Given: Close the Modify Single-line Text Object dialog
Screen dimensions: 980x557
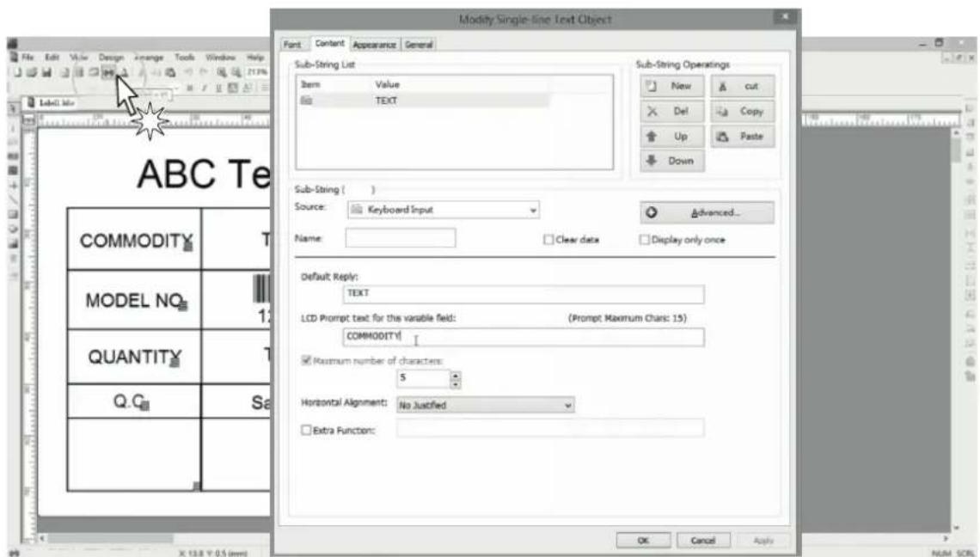Looking at the screenshot, I should click(785, 17).
